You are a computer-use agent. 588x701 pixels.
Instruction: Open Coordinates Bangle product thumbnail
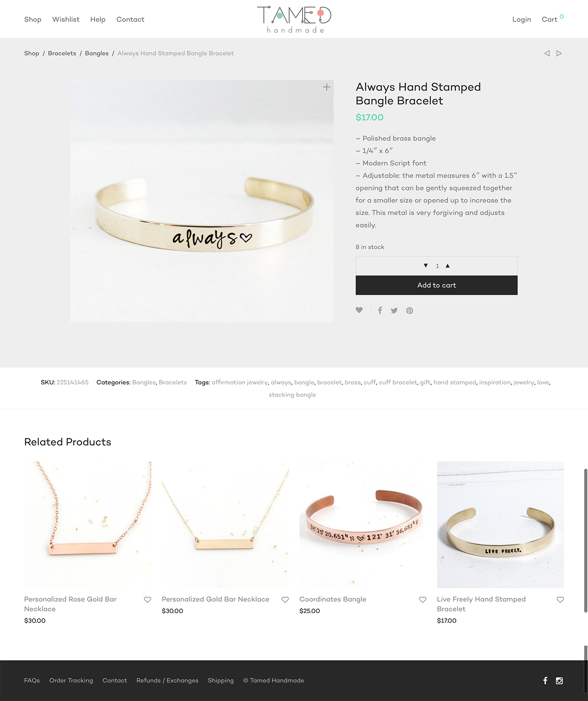pos(363,525)
